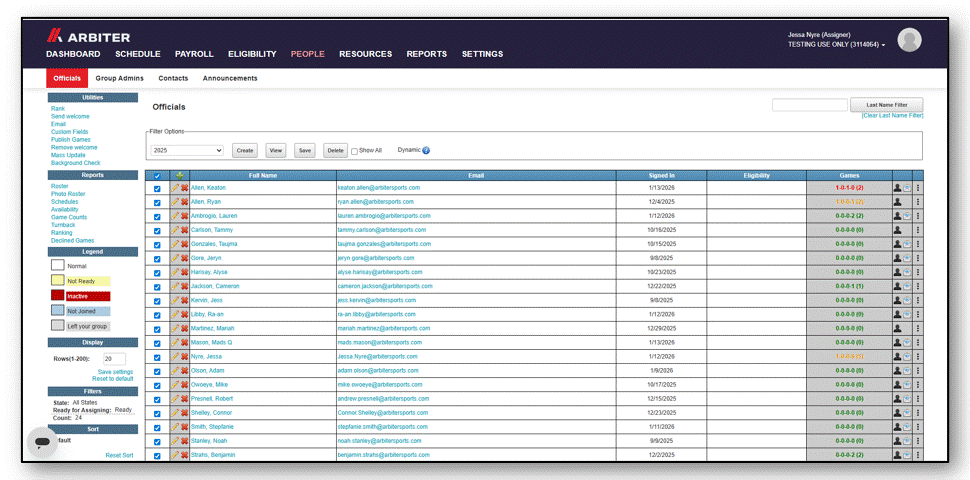970x480 pixels.
Task: Add a new official with the green plus icon
Action: pos(179,176)
